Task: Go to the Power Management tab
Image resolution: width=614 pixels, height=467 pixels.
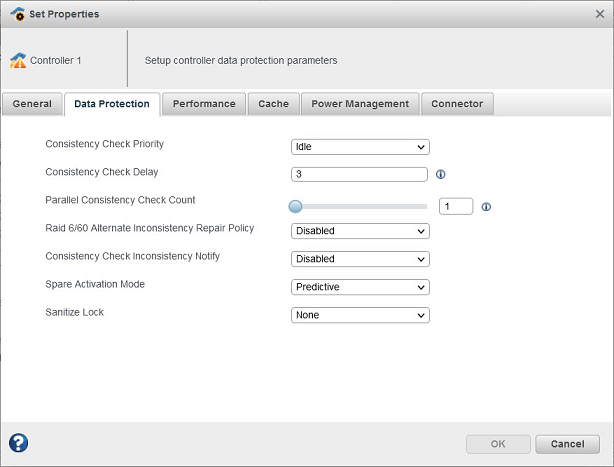Action: (360, 104)
